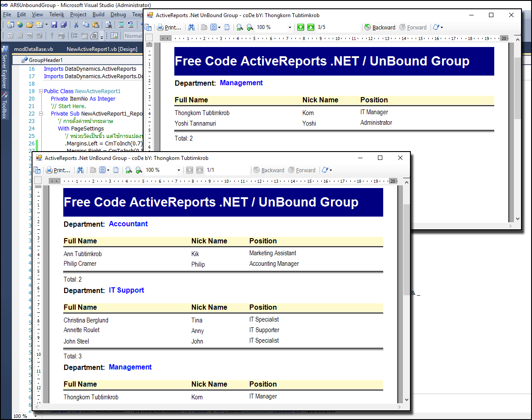Image resolution: width=532 pixels, height=420 pixels.
Task: Click Print button in back report window
Action: [169, 27]
